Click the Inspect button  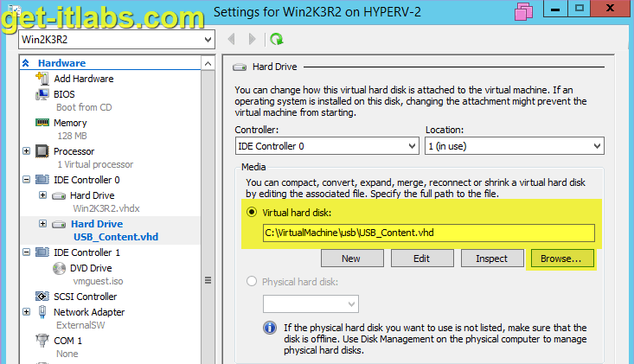coord(492,259)
